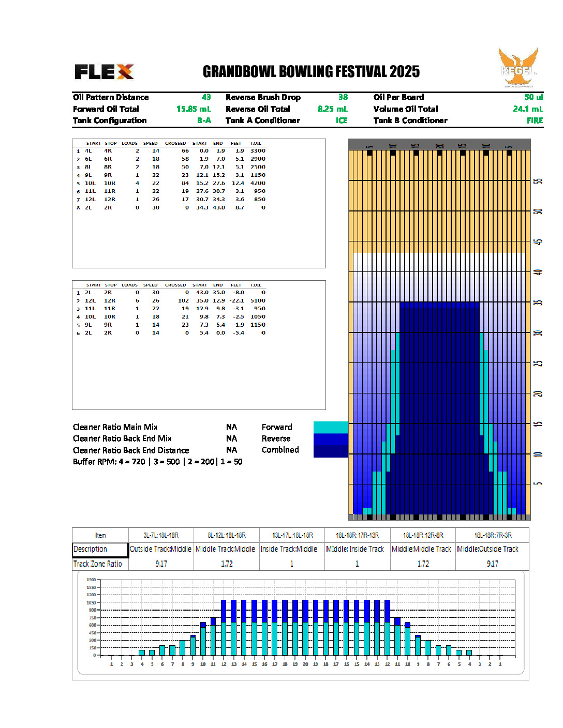Click the FLEX logo
This screenshot has width=563, height=728.
[104, 72]
